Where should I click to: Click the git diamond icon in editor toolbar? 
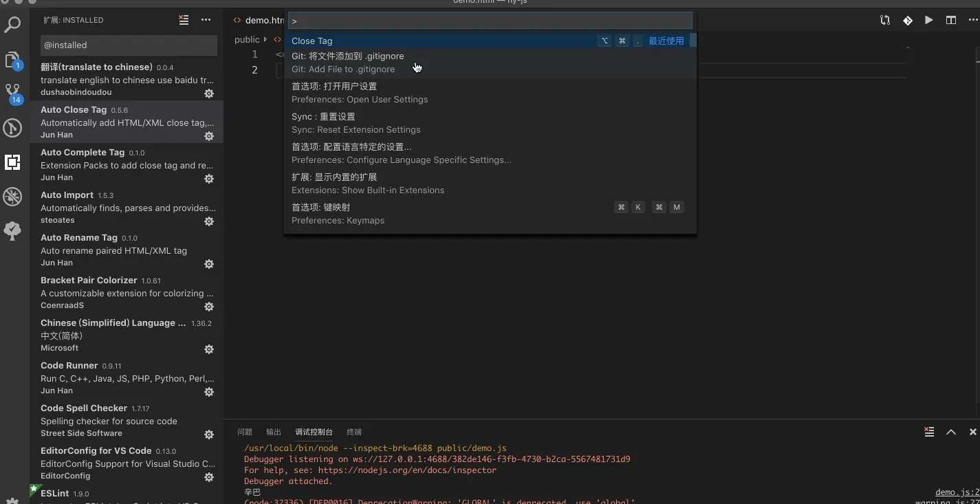908,21
